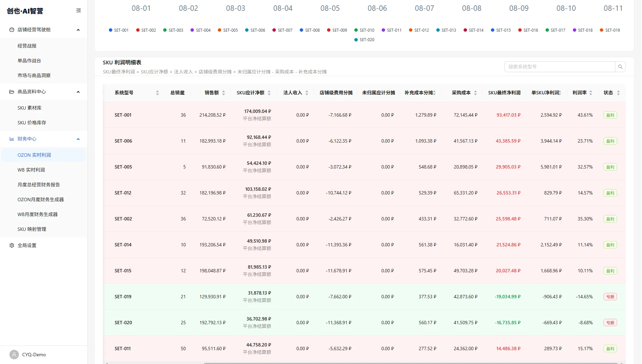
Task: Click the sort arrows on 销售额 column
Action: (224, 93)
